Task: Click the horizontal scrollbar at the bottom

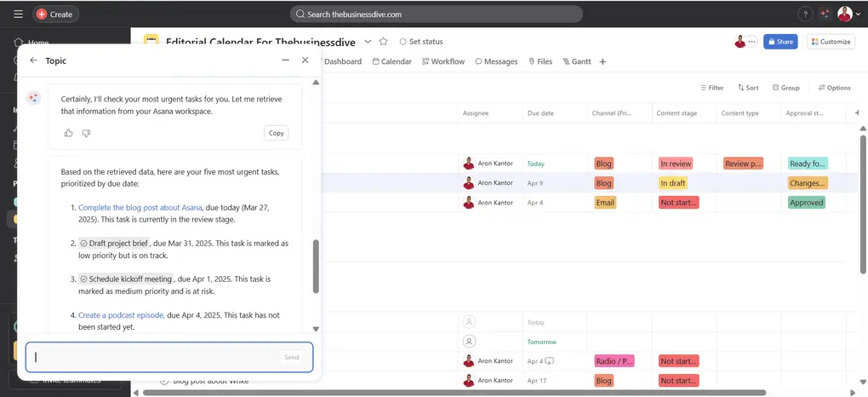Action: (x=454, y=393)
